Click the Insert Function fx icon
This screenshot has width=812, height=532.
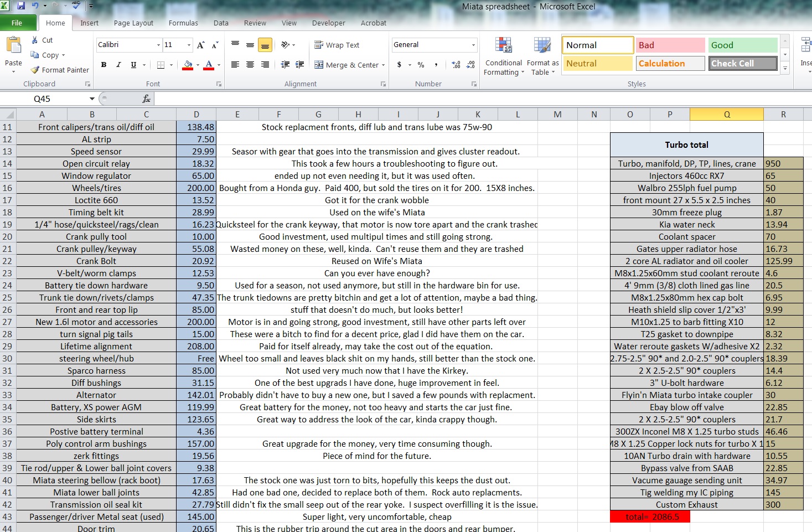pos(146,99)
